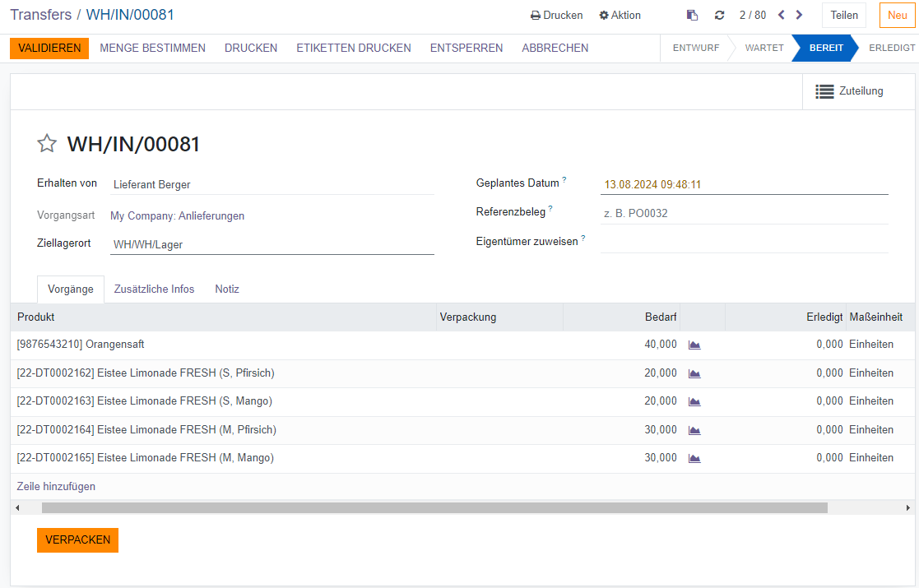Click the forecast chart icon for Orangensaft

point(694,345)
